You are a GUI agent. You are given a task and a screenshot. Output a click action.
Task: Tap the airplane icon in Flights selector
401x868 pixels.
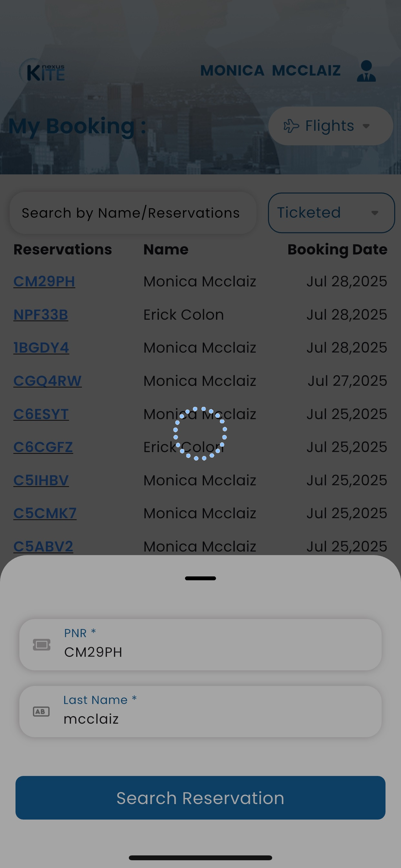tap(291, 126)
